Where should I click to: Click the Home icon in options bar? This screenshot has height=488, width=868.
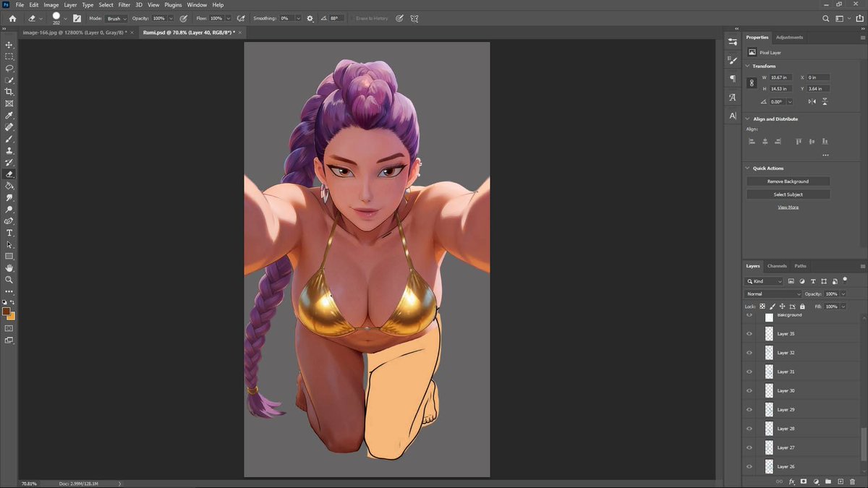click(12, 18)
